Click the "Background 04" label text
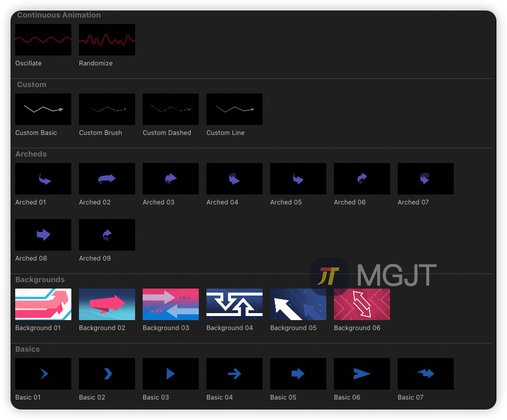Image resolution: width=507 pixels, height=420 pixels. click(230, 328)
